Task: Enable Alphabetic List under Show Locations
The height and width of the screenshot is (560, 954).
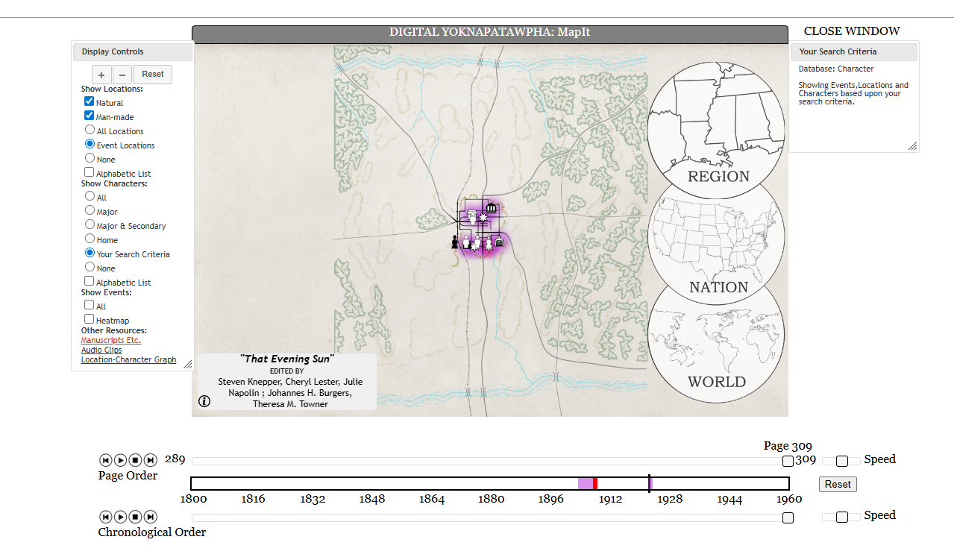Action: point(90,172)
